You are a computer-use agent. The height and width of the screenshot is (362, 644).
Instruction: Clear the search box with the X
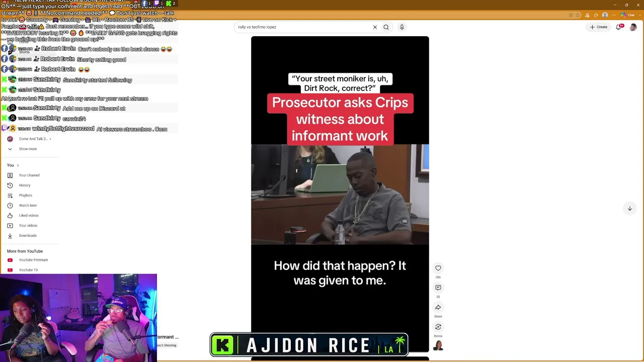point(375,27)
